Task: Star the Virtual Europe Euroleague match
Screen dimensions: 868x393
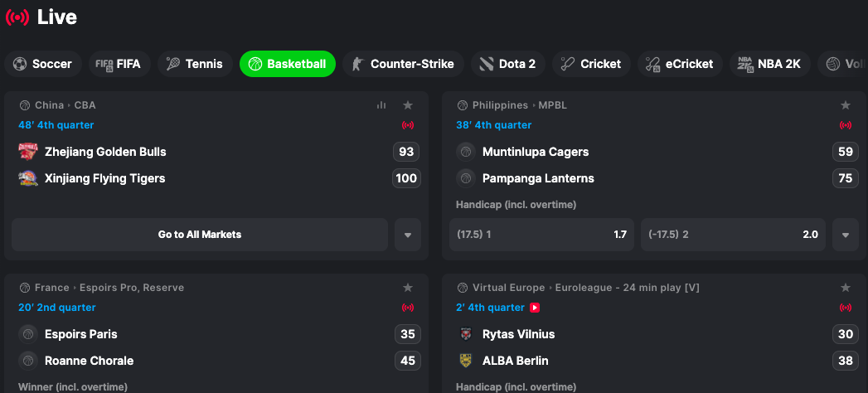Action: [x=846, y=288]
